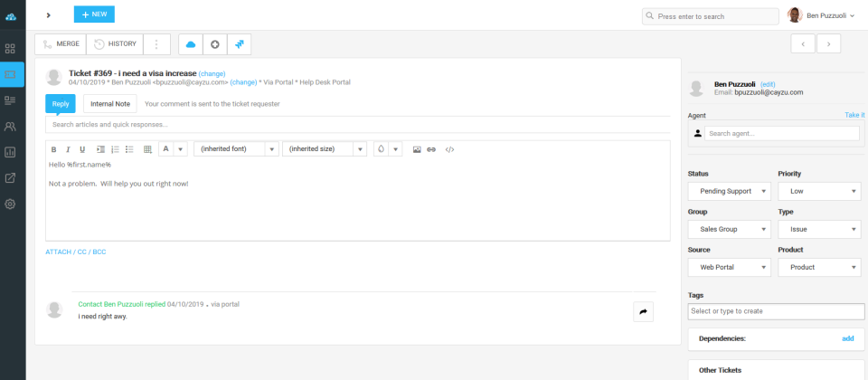The height and width of the screenshot is (380, 868).
Task: Click the blue Jira-style arrows toolbar icon
Action: (239, 44)
